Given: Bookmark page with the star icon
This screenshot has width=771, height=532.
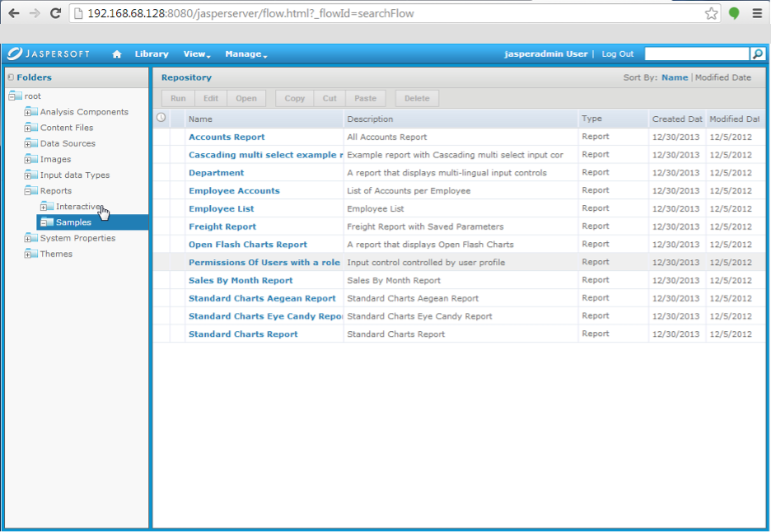Looking at the screenshot, I should click(711, 13).
